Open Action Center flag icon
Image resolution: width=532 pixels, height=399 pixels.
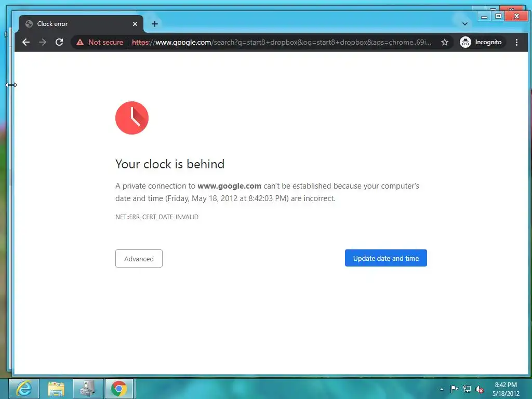tap(454, 389)
